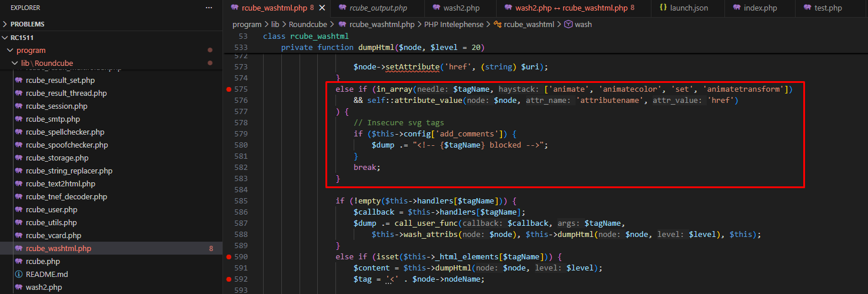Viewport: 868px width, 294px height.
Task: Click PHP icon beside rcube_smtp.php
Action: point(19,119)
